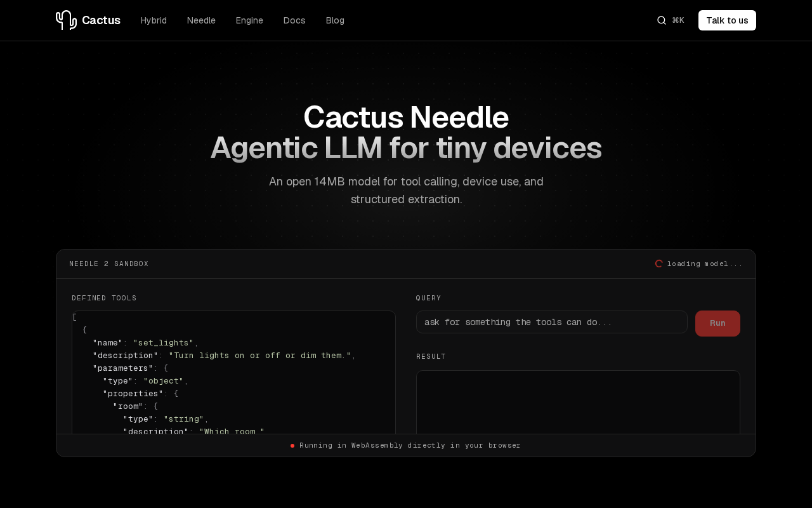This screenshot has height=508, width=812.
Task: Click inside the Defined Tools JSON editor
Action: click(x=233, y=373)
